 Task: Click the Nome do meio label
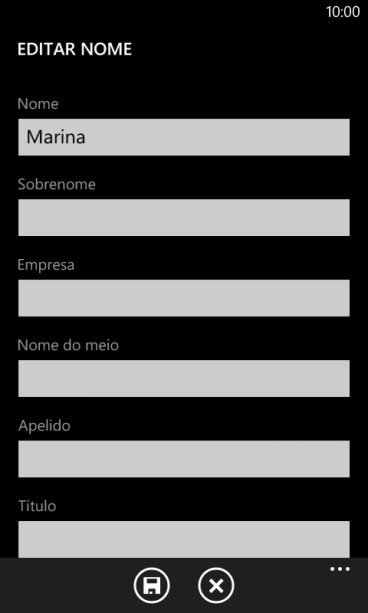[x=68, y=345]
